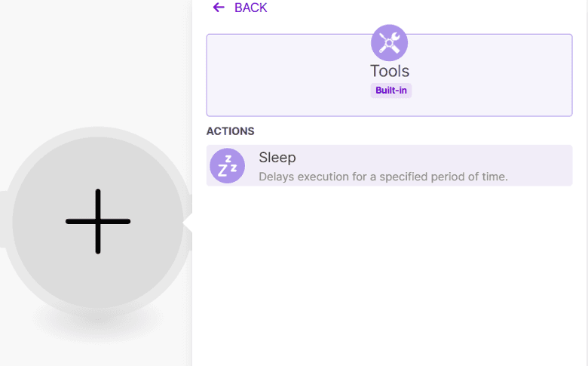Viewport: 588px width, 366px height.
Task: Click the Tools wrench icon
Action: (x=389, y=43)
